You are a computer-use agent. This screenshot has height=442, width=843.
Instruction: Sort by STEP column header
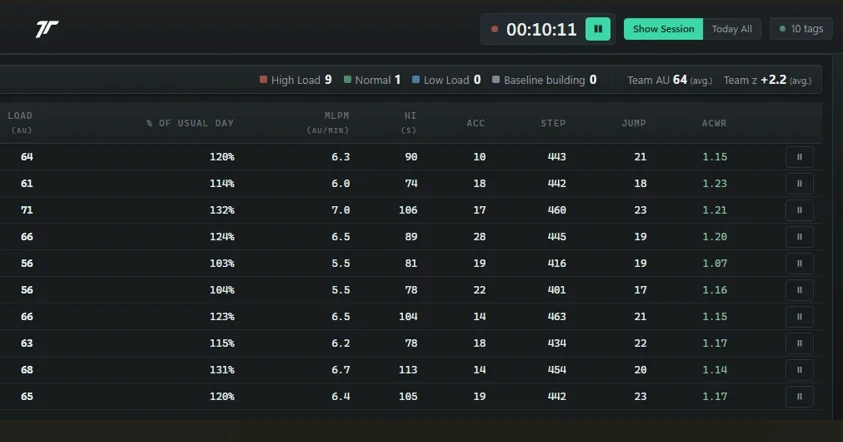[553, 123]
